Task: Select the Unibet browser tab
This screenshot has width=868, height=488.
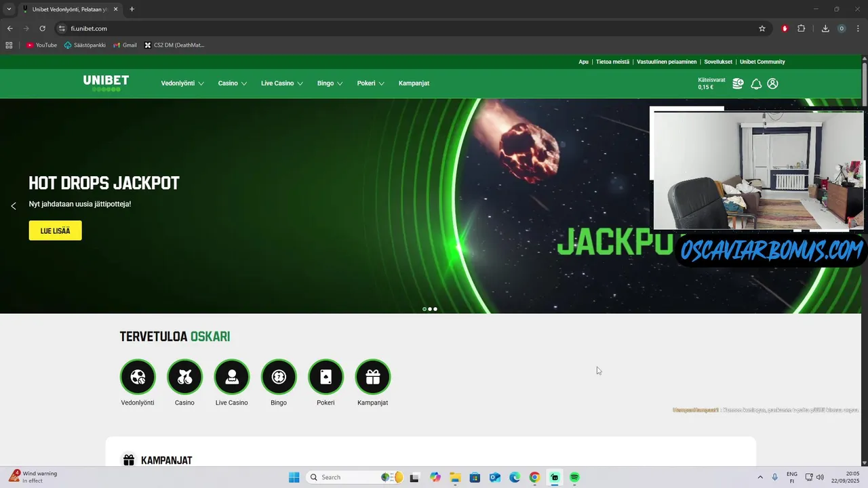Action: click(70, 9)
